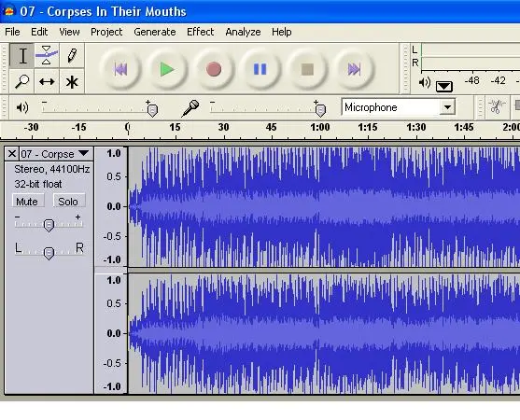Select the Envelope tool
The width and height of the screenshot is (520, 420).
47,55
